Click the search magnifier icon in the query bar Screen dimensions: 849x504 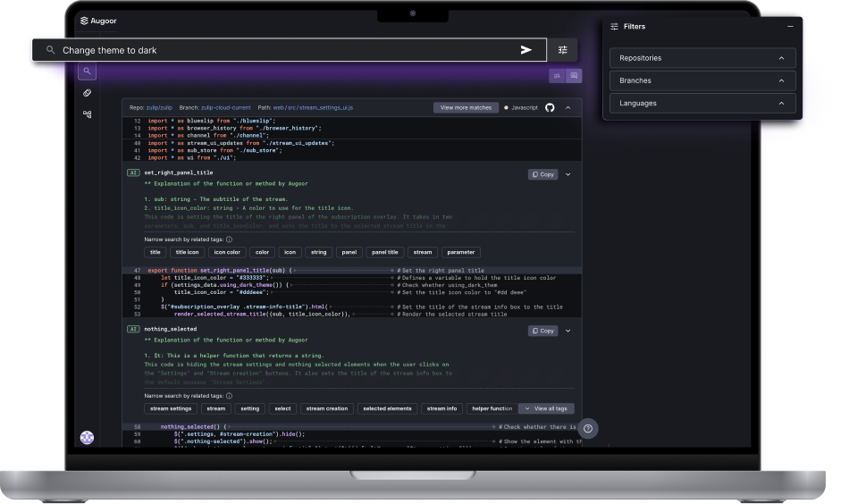coord(50,50)
